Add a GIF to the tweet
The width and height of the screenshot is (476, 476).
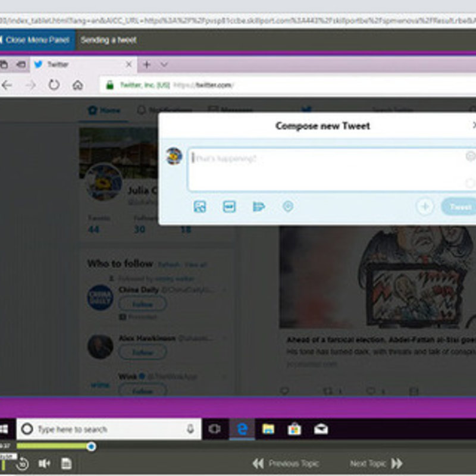pos(229,206)
